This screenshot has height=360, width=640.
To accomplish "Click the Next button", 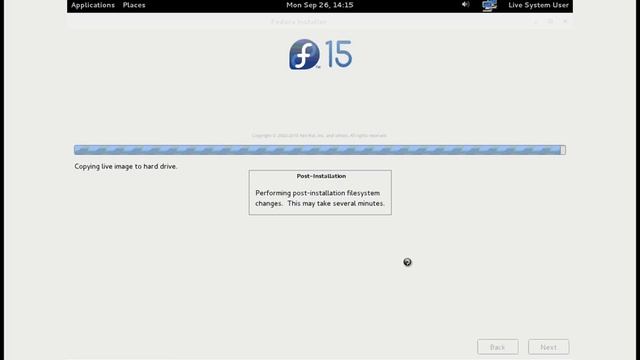I will pyautogui.click(x=548, y=347).
